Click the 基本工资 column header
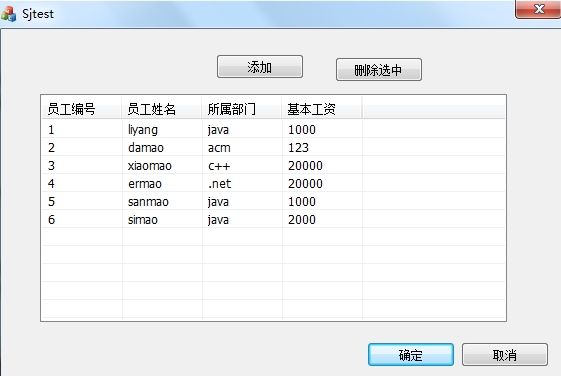Screen dimensions: 561x376 point(322,109)
